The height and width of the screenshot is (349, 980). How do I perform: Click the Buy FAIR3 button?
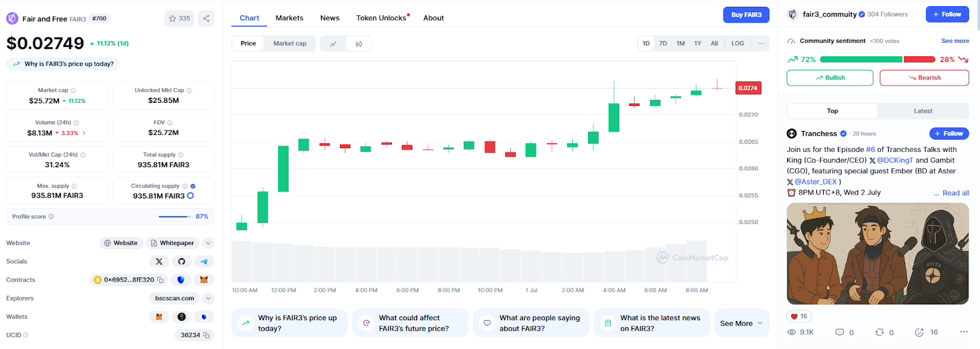[x=746, y=15]
